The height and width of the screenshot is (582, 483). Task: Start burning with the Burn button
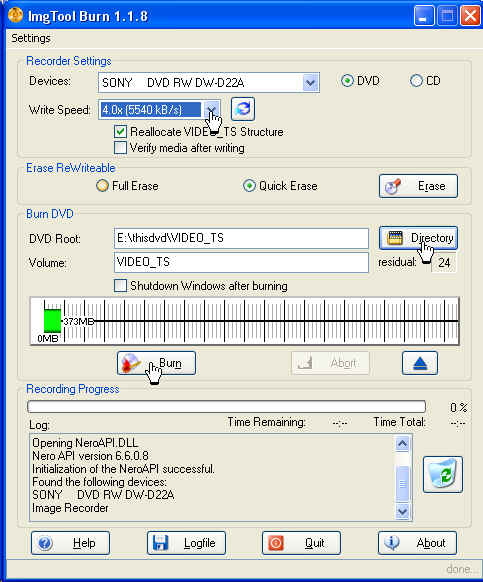pos(156,363)
